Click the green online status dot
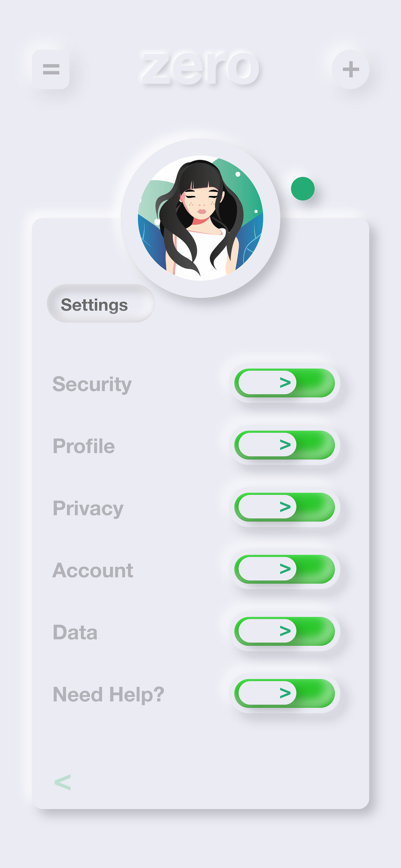This screenshot has height=868, width=401. 303,189
